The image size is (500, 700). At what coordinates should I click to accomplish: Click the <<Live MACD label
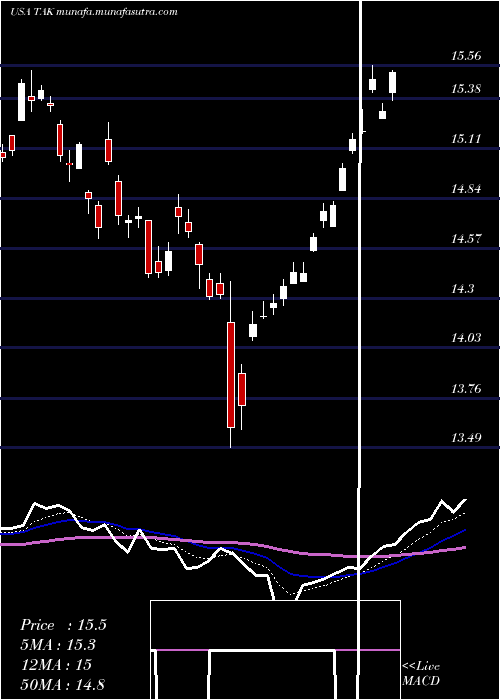tap(421, 673)
